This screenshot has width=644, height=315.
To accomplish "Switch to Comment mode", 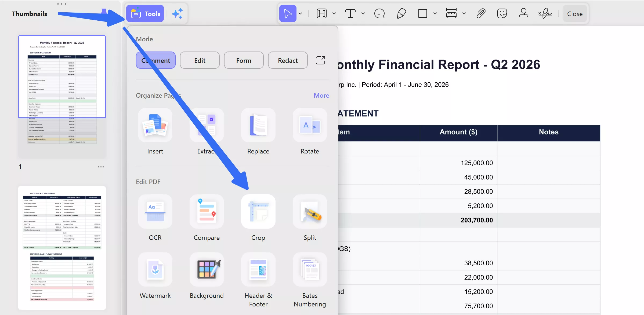I will click(x=156, y=60).
